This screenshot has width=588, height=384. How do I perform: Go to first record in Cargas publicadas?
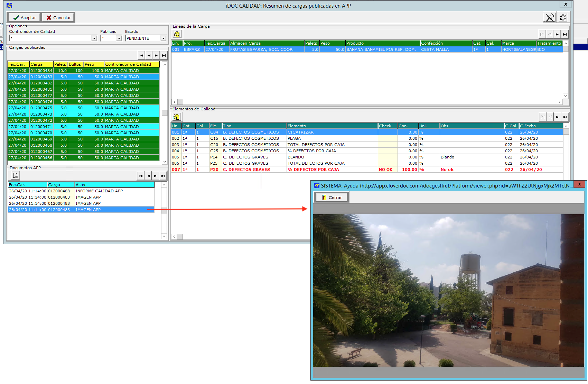tap(141, 55)
